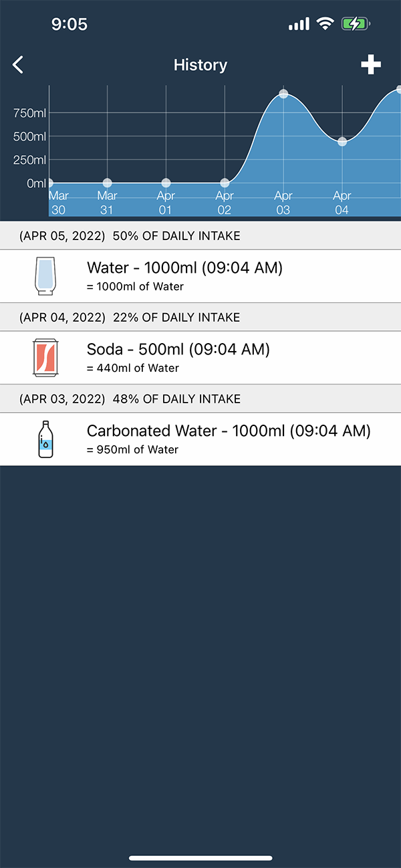Tap the Wi-Fi status icon
401x868 pixels.
pos(325,25)
